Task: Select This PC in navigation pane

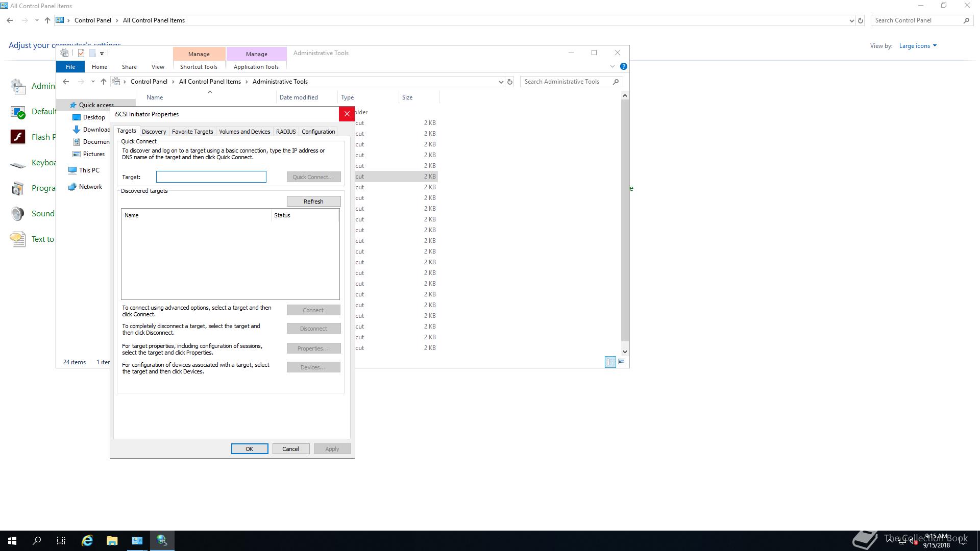Action: 89,170
